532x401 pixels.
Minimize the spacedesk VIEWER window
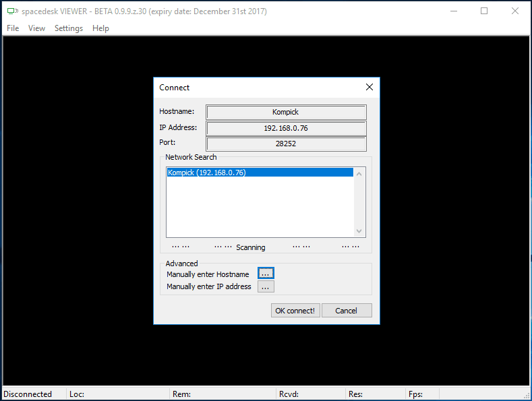point(454,11)
